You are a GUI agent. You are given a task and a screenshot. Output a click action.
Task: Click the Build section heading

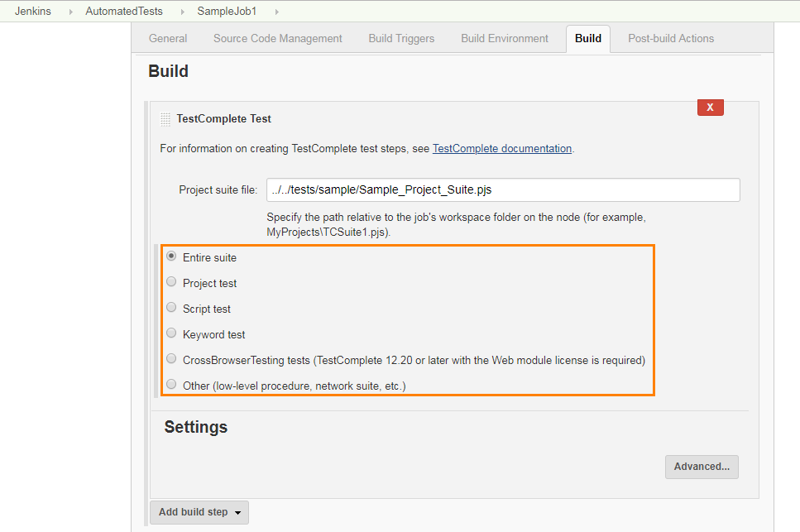169,71
